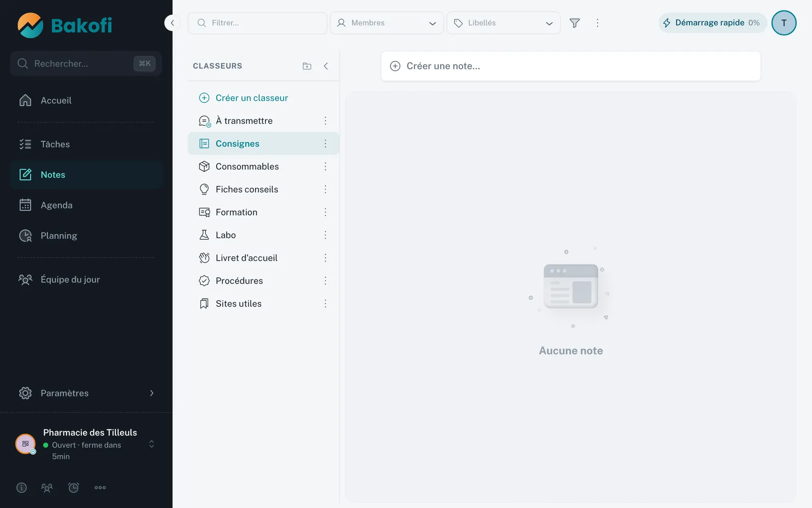Collapse the Classeurs panel with the chevron
812x508 pixels.
(x=326, y=66)
